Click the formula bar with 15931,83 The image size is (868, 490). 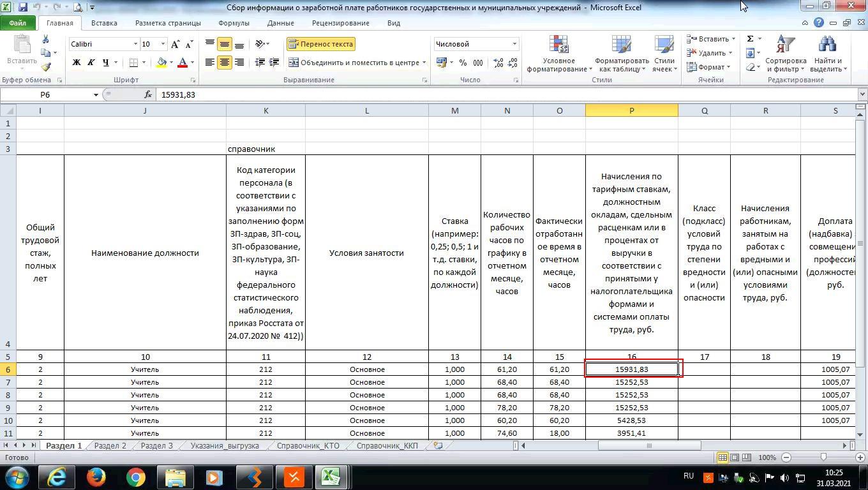[x=507, y=94]
